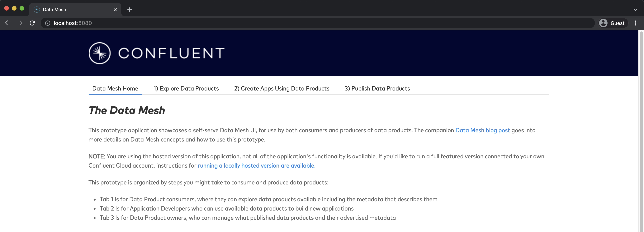Click the browser back arrow
The image size is (644, 232).
coord(7,23)
